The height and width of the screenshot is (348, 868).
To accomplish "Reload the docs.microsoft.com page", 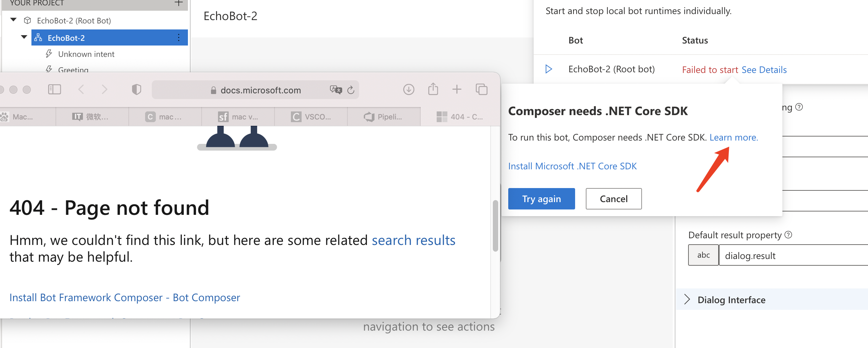I will pyautogui.click(x=351, y=90).
